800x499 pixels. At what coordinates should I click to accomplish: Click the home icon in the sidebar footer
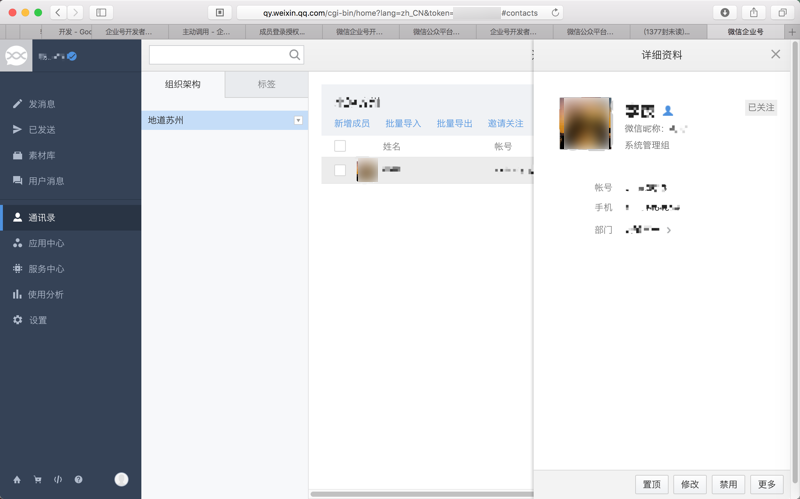17,480
